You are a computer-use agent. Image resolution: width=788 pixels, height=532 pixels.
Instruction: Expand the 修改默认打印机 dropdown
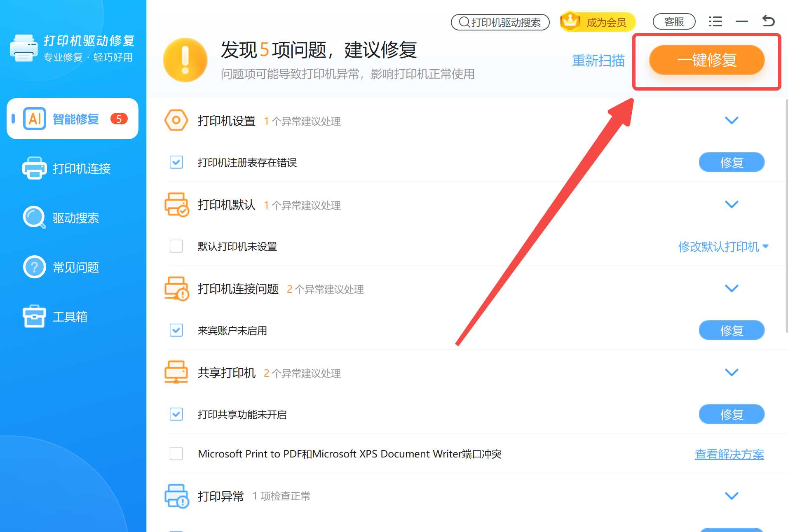[723, 247]
